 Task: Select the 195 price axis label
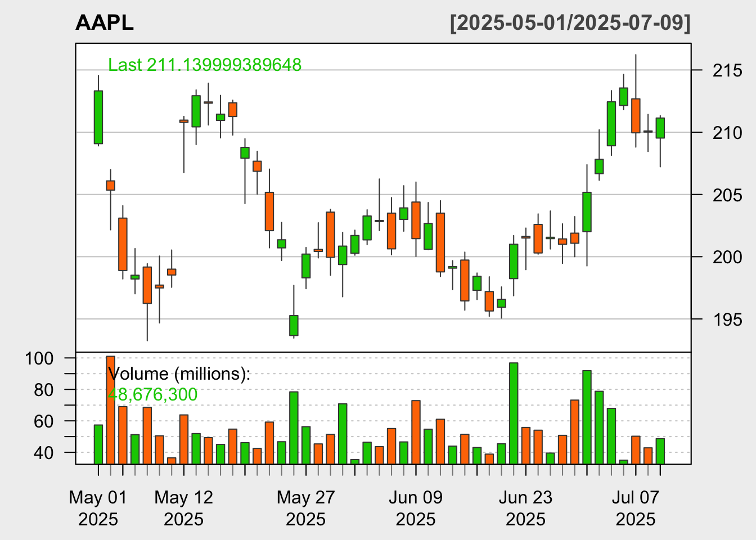coord(727,319)
